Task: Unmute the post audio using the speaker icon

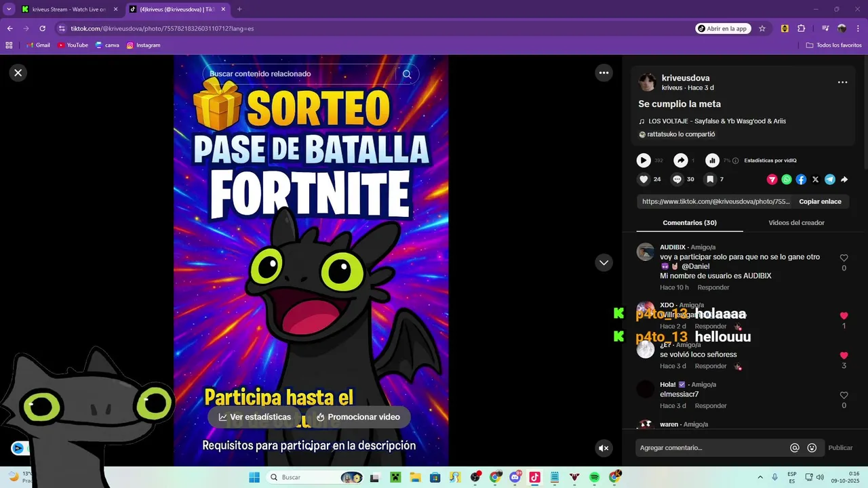Action: [604, 448]
